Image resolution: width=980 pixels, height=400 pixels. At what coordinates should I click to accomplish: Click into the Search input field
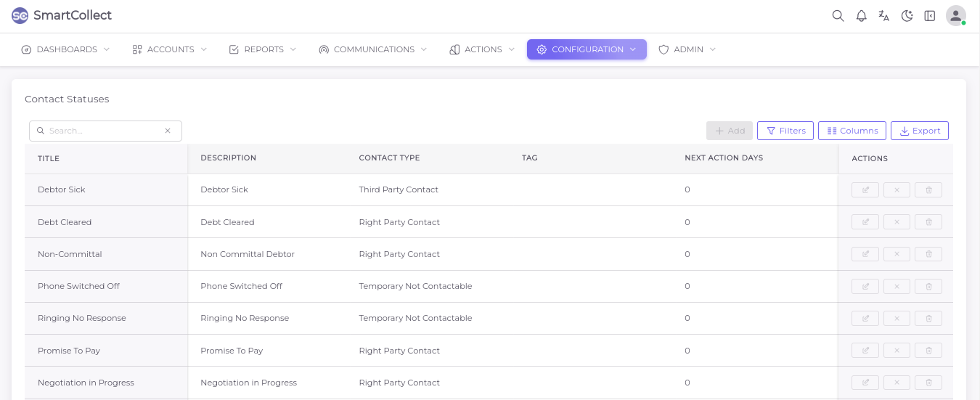pyautogui.click(x=102, y=131)
